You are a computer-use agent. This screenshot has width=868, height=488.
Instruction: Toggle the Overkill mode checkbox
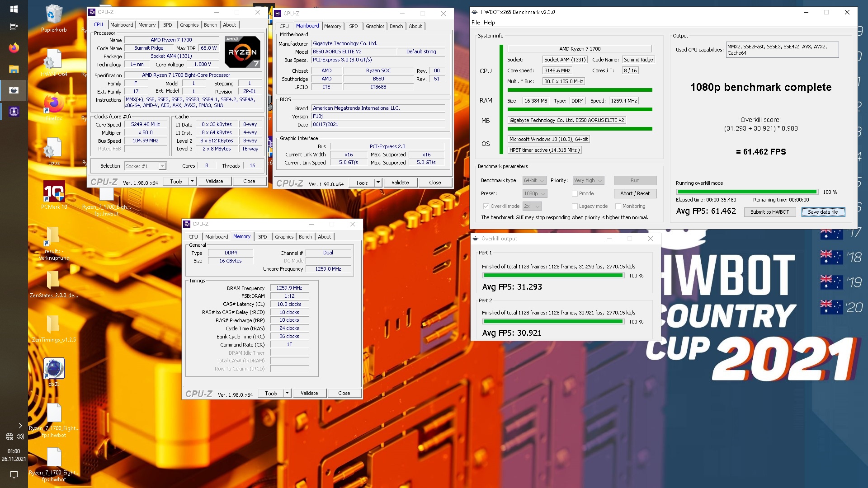pos(486,206)
